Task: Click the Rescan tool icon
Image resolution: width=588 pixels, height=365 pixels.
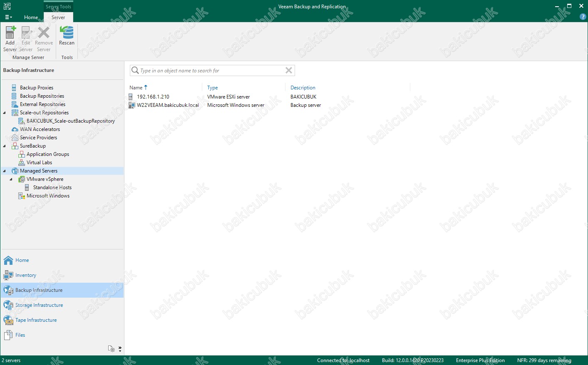Action: pos(67,32)
